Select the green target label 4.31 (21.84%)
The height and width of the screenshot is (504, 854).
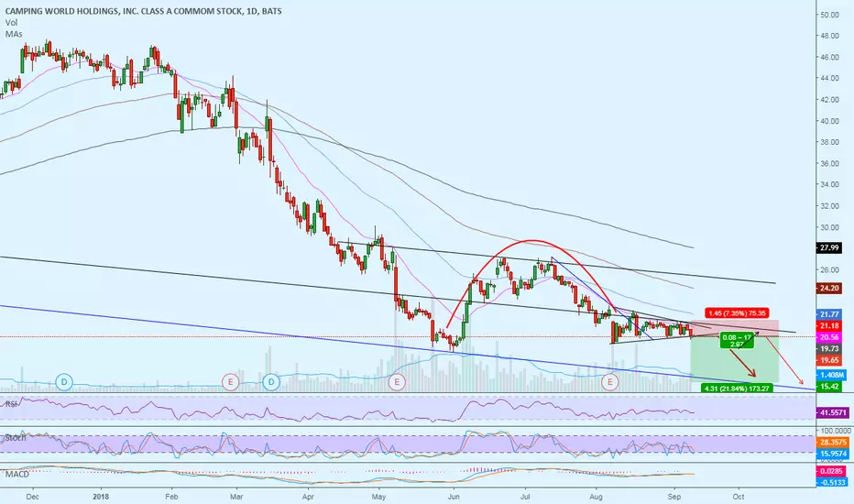tap(738, 389)
